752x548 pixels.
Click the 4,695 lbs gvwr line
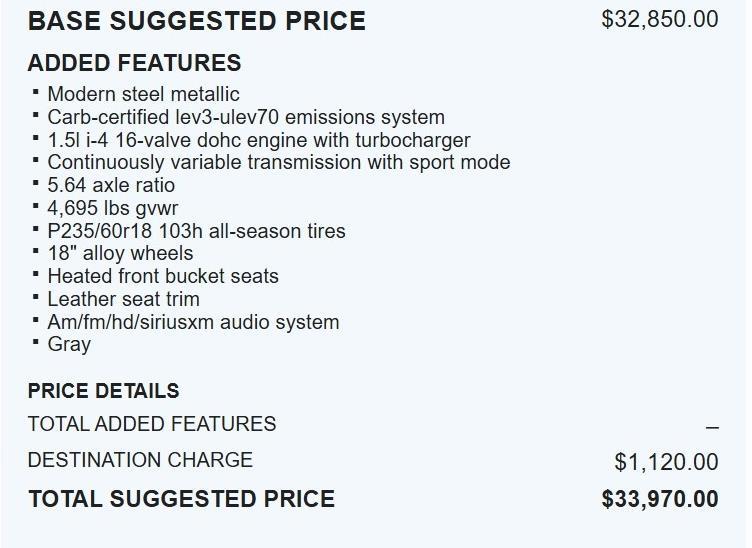[113, 208]
